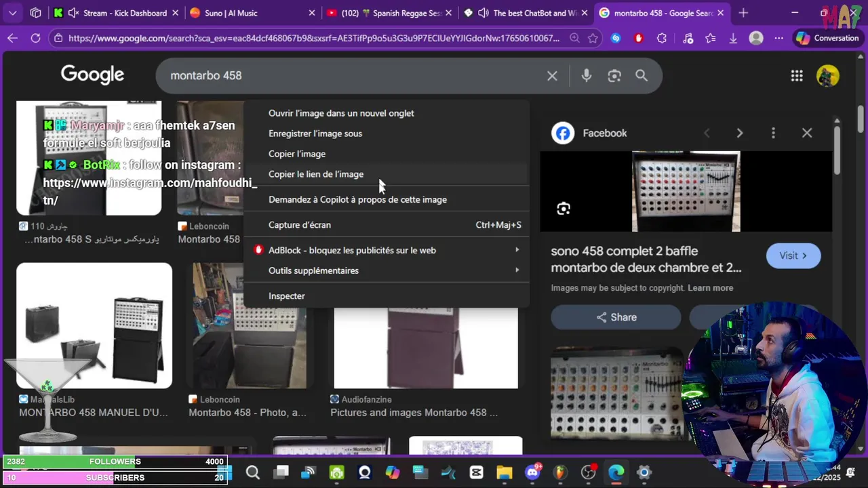Open the workspaces icon beside the tabs
The height and width of the screenshot is (488, 868).
tap(36, 13)
